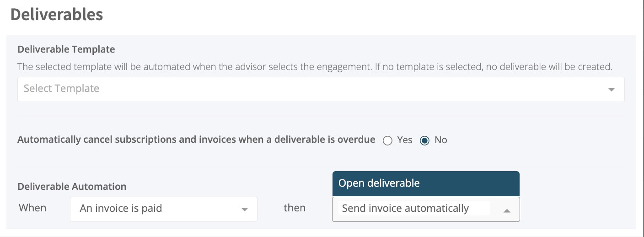Click the 'Deliverable Template' label

coord(66,49)
